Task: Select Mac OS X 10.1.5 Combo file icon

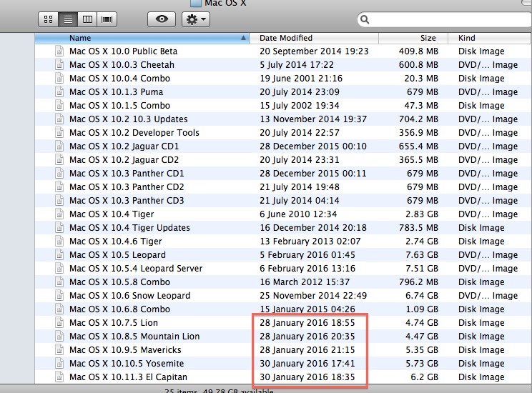Action: 59,105
